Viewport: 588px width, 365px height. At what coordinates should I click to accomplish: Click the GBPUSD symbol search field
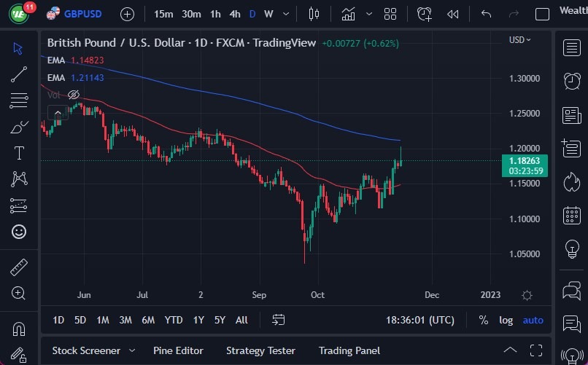(x=80, y=14)
